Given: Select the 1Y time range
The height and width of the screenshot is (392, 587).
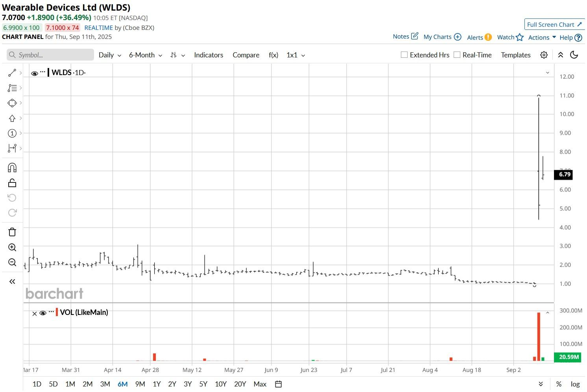Looking at the screenshot, I should click(x=157, y=384).
